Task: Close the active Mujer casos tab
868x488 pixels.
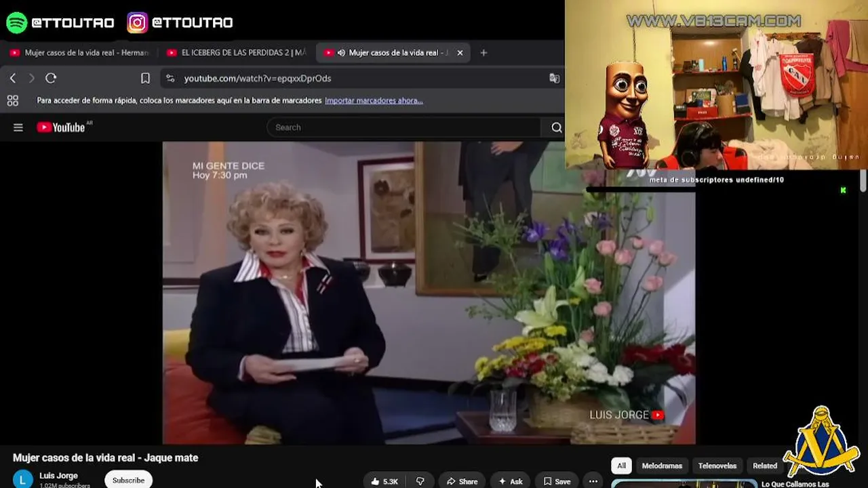Action: (460, 53)
